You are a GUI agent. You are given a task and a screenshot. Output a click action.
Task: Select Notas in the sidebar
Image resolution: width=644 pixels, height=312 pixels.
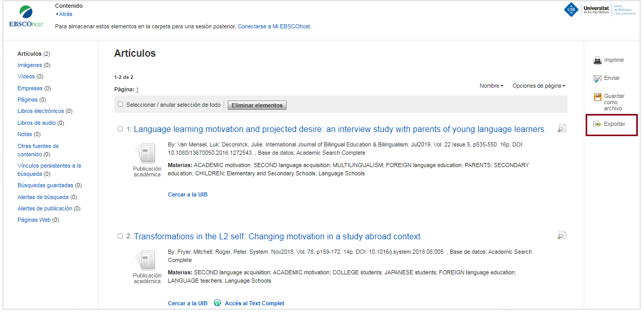(29, 134)
